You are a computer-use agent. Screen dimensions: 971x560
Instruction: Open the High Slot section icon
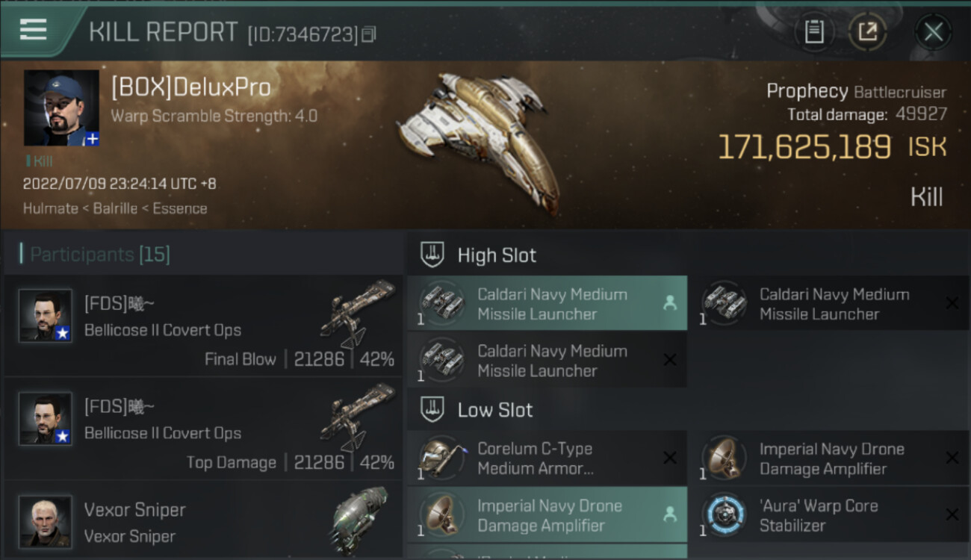[433, 255]
